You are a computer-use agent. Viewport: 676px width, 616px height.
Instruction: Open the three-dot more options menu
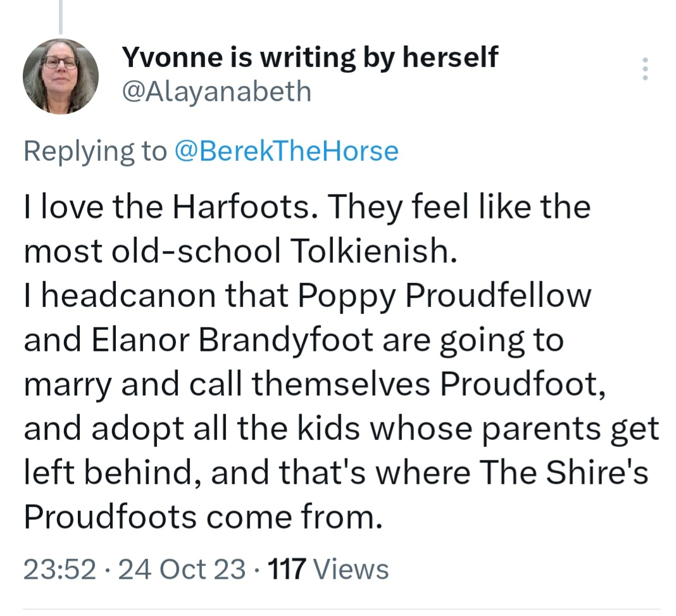coord(645,69)
